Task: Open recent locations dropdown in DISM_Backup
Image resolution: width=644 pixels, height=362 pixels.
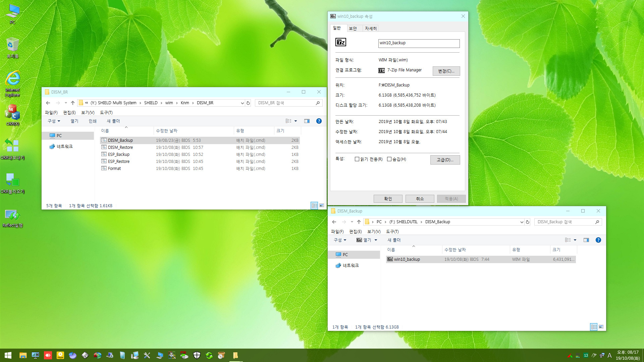Action: 352,222
